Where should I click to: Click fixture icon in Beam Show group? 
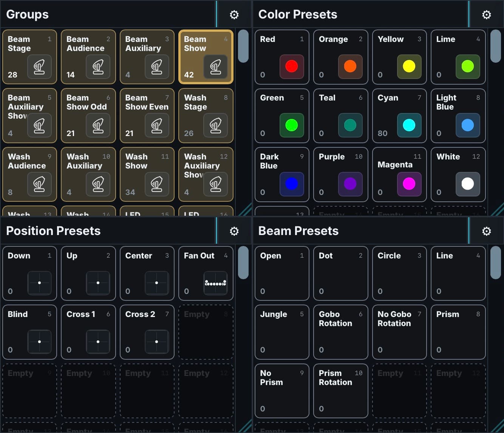click(216, 66)
